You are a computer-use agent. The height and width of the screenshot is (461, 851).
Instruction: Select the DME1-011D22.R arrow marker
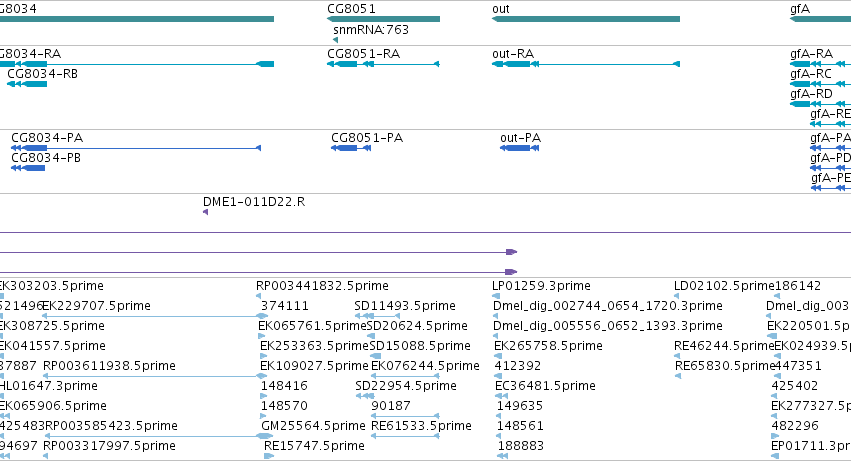click(205, 212)
